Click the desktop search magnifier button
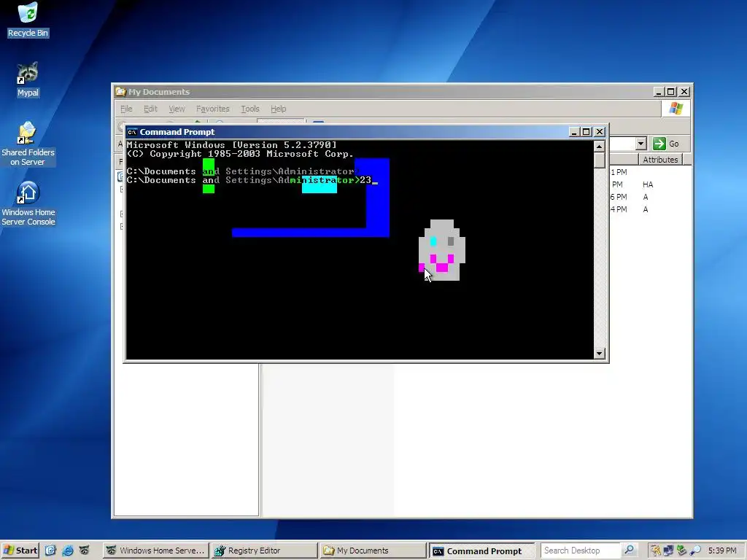This screenshot has height=560, width=747. pos(630,551)
